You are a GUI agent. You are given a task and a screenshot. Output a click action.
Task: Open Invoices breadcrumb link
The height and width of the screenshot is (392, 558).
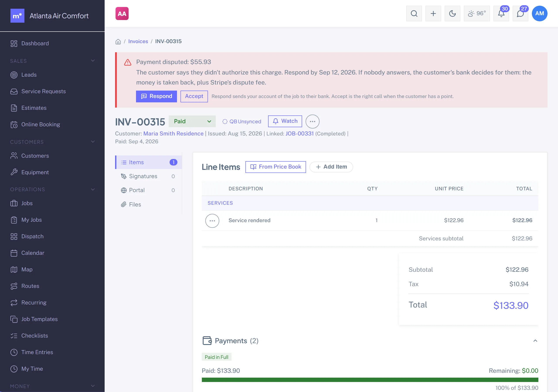(138, 41)
